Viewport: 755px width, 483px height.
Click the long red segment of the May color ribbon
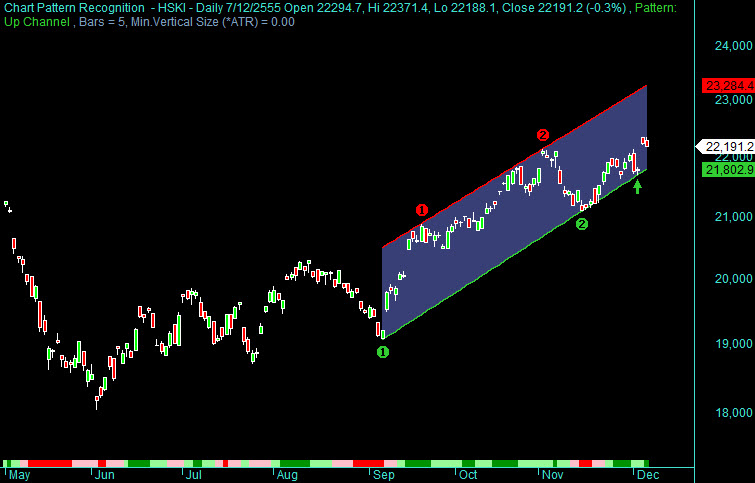50,464
